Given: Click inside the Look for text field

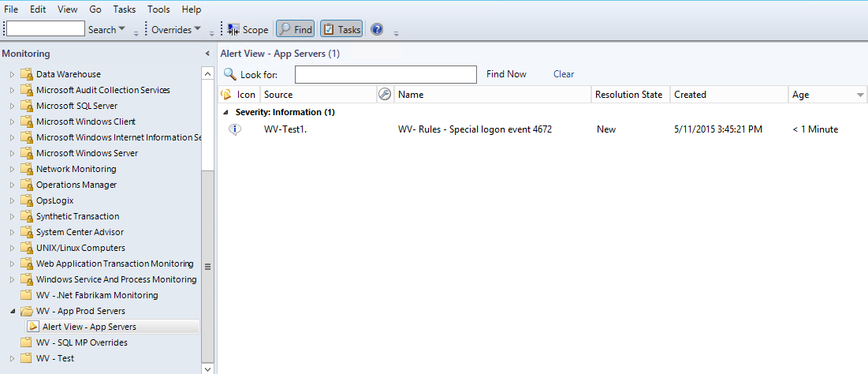Looking at the screenshot, I should tap(386, 74).
